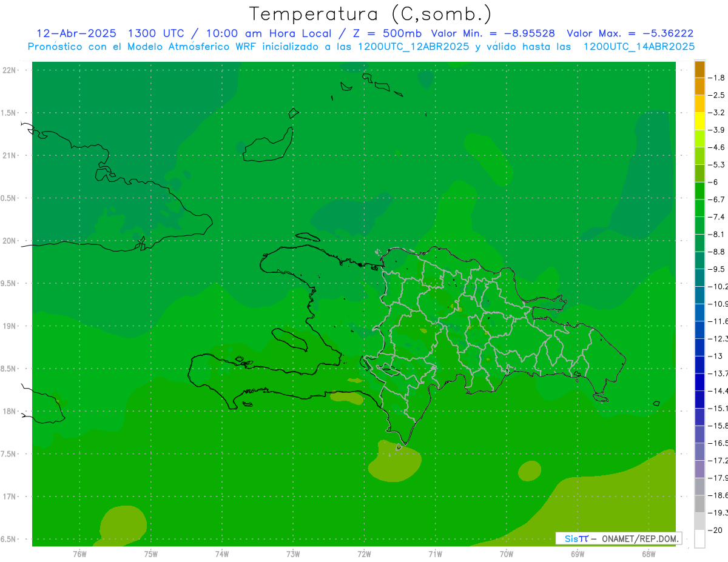Click the bright yellow legend swatch
The width and height of the screenshot is (728, 562).
699,121
